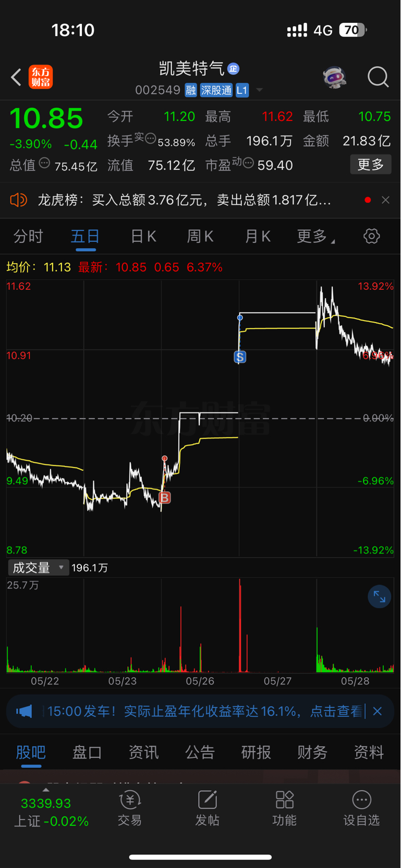Open the 研报 tab

tap(256, 752)
